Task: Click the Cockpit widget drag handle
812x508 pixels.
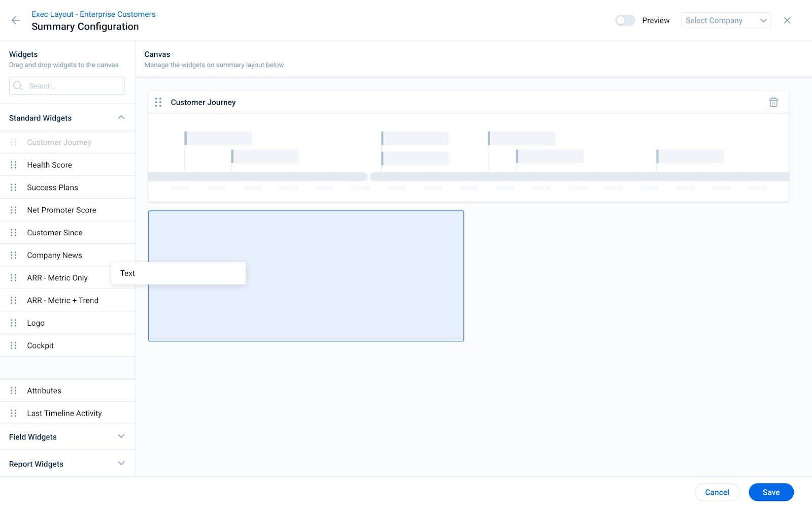Action: [x=14, y=345]
